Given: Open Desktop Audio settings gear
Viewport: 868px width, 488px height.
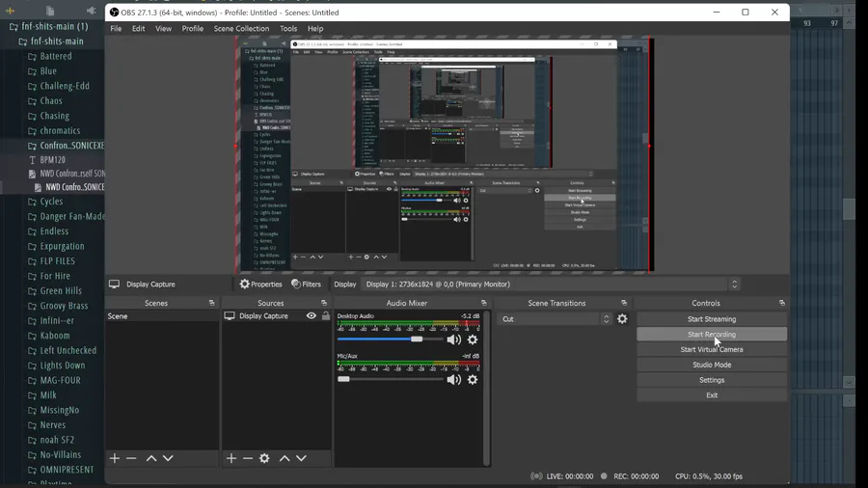Looking at the screenshot, I should click(473, 339).
